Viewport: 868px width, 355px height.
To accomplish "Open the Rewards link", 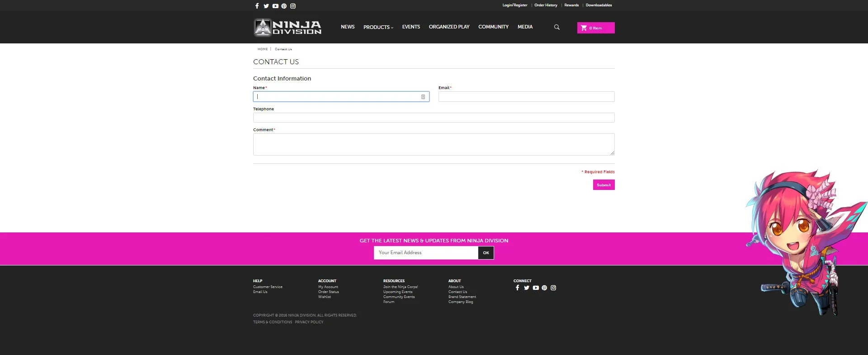I will (x=571, y=5).
